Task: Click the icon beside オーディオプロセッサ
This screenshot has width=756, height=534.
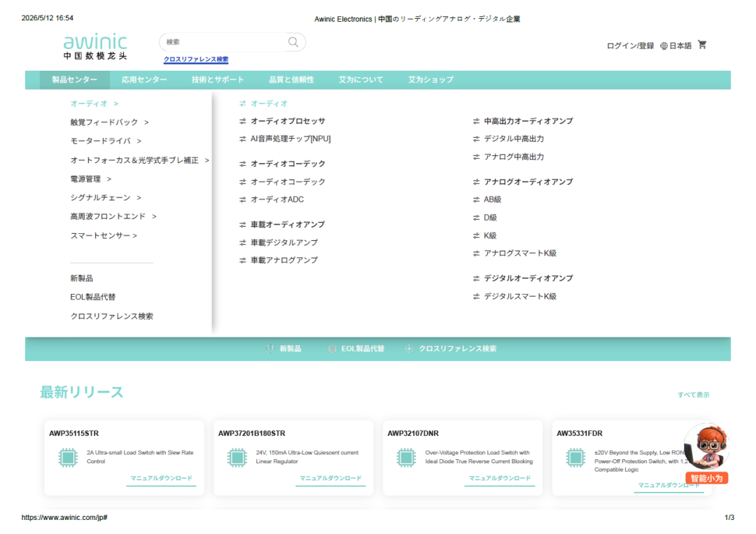Action: point(242,122)
